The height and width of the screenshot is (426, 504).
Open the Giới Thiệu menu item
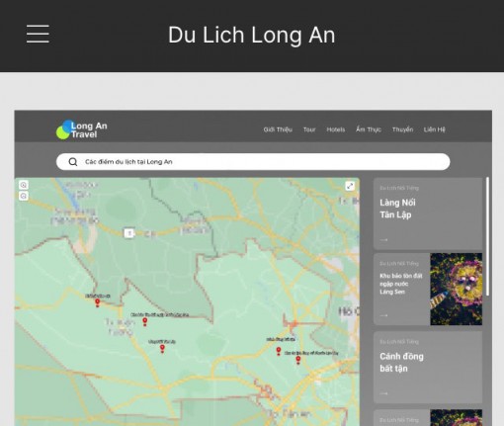[278, 129]
